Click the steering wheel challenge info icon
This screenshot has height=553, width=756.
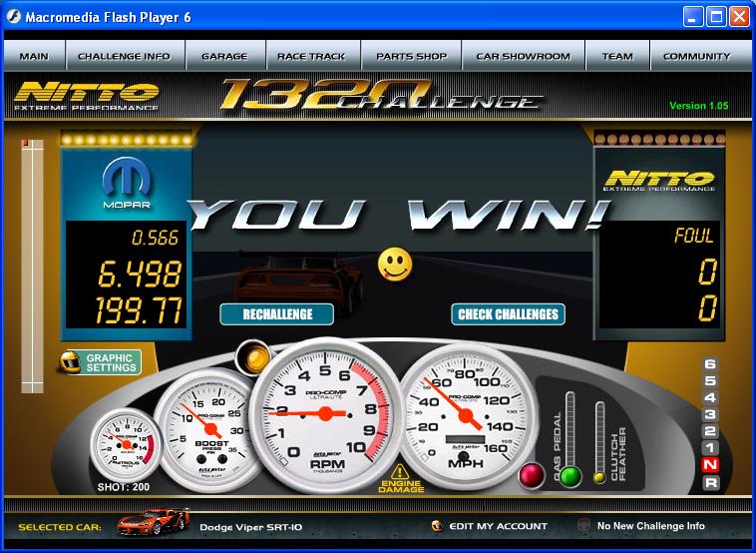(583, 525)
